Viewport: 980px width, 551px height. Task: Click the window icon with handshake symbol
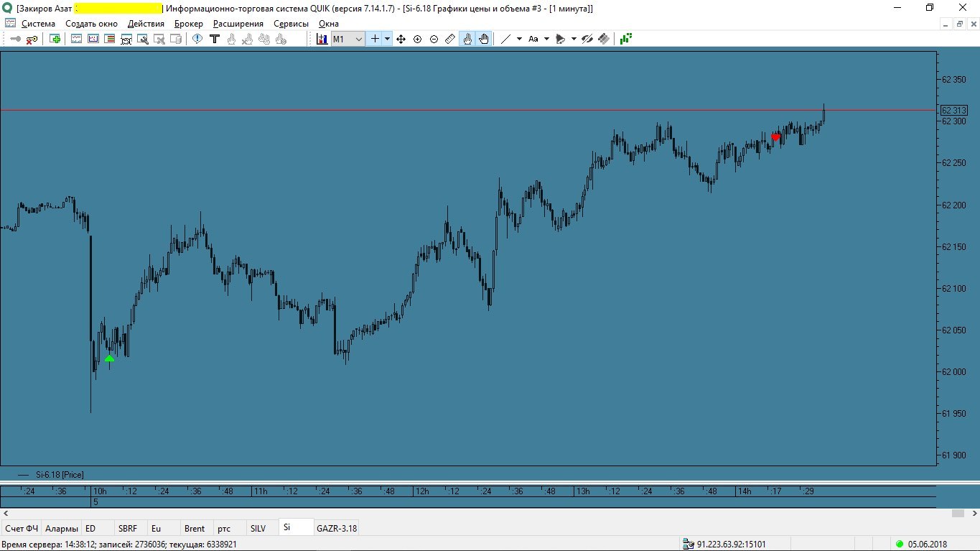pos(126,39)
